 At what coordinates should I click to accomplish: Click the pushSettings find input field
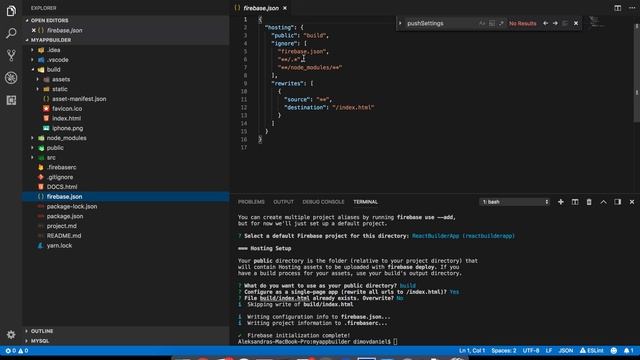[441, 24]
